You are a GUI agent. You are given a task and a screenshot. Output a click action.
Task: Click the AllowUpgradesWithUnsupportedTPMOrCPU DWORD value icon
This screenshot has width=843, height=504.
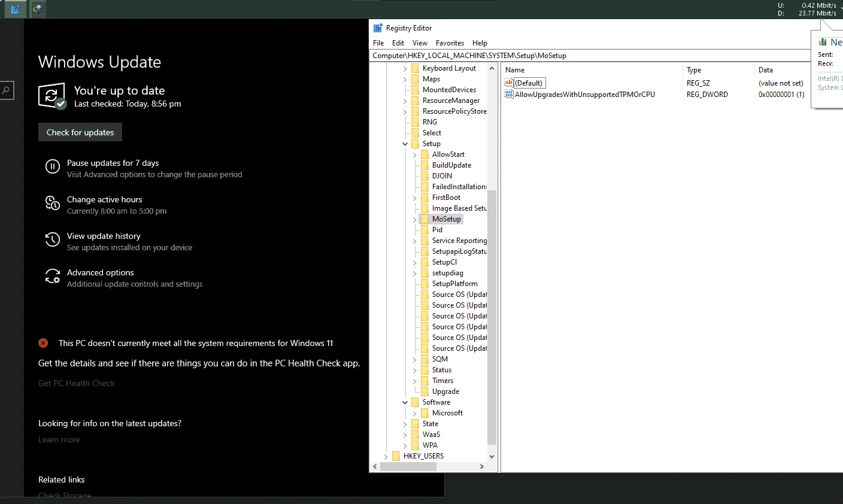[509, 95]
